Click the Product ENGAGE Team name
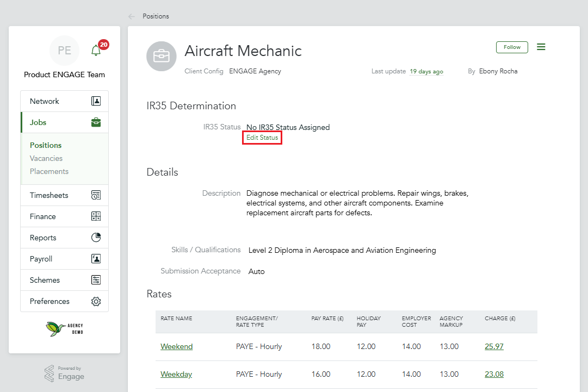Image resolution: width=588 pixels, height=392 pixels. click(65, 74)
